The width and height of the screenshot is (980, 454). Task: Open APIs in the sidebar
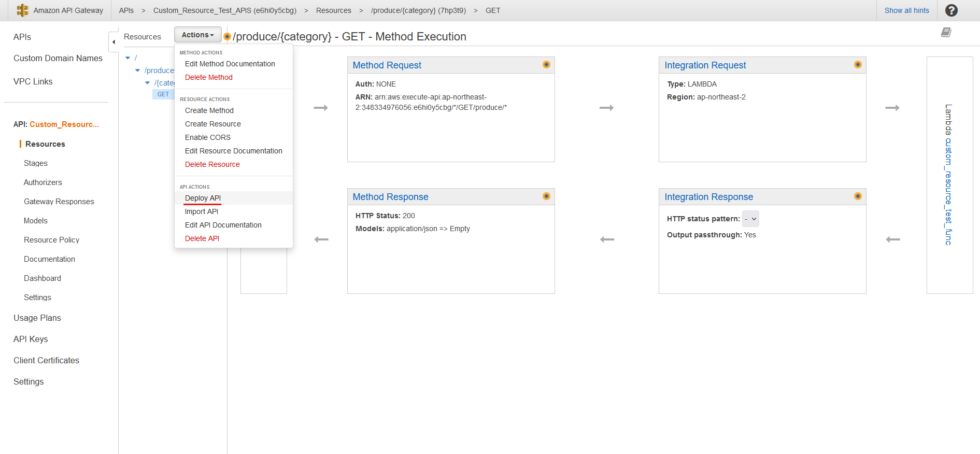pyautogui.click(x=22, y=37)
